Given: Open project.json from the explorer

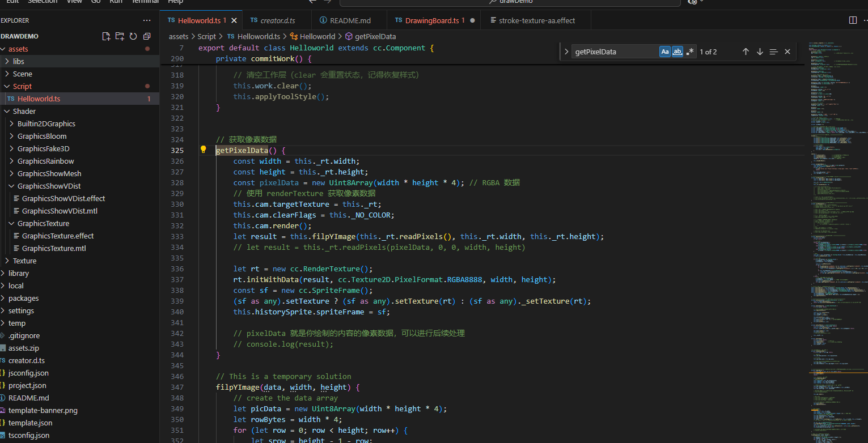Looking at the screenshot, I should [x=79, y=385].
